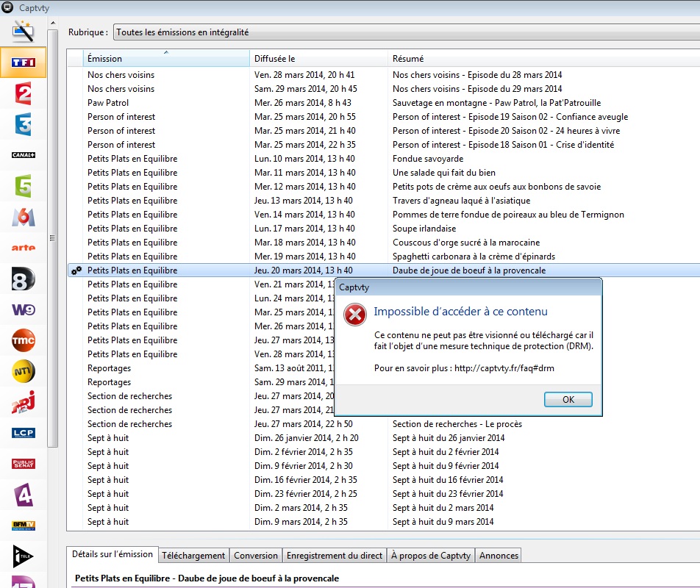Select the France 3 channel icon
700x588 pixels.
pos(24,124)
